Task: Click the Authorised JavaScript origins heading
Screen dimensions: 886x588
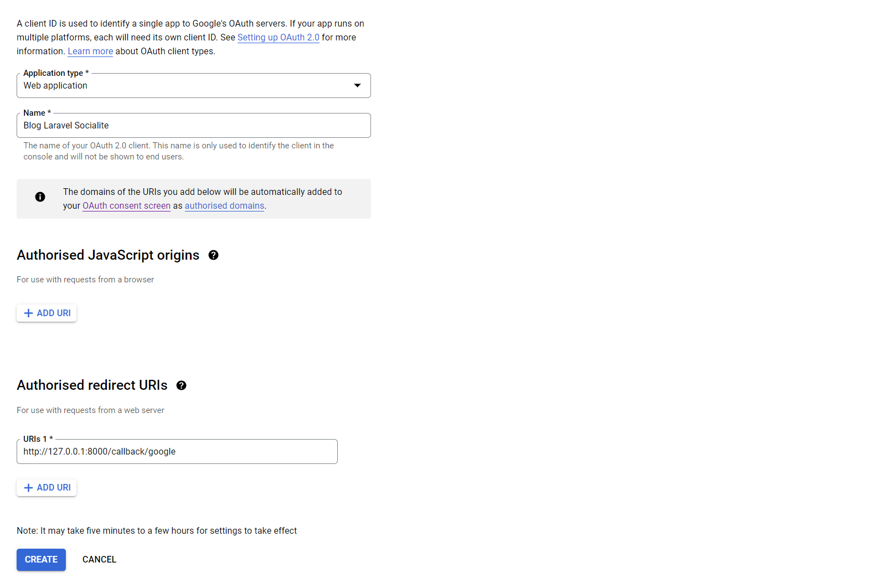Action: pyautogui.click(x=108, y=255)
